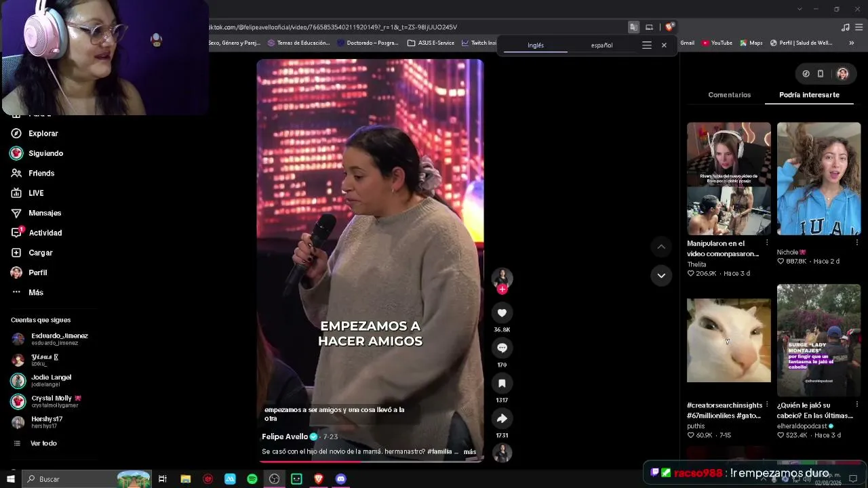Open Task View on the taskbar

pyautogui.click(x=163, y=479)
